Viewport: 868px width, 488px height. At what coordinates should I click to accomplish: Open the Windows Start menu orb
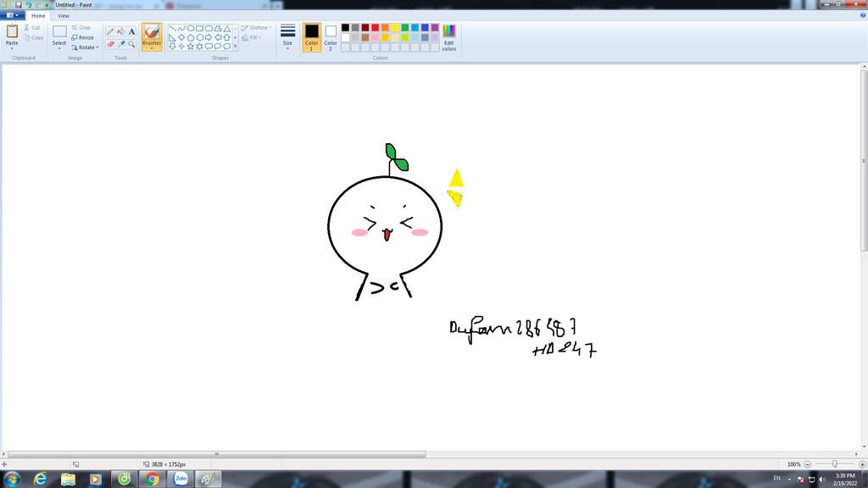tap(12, 479)
